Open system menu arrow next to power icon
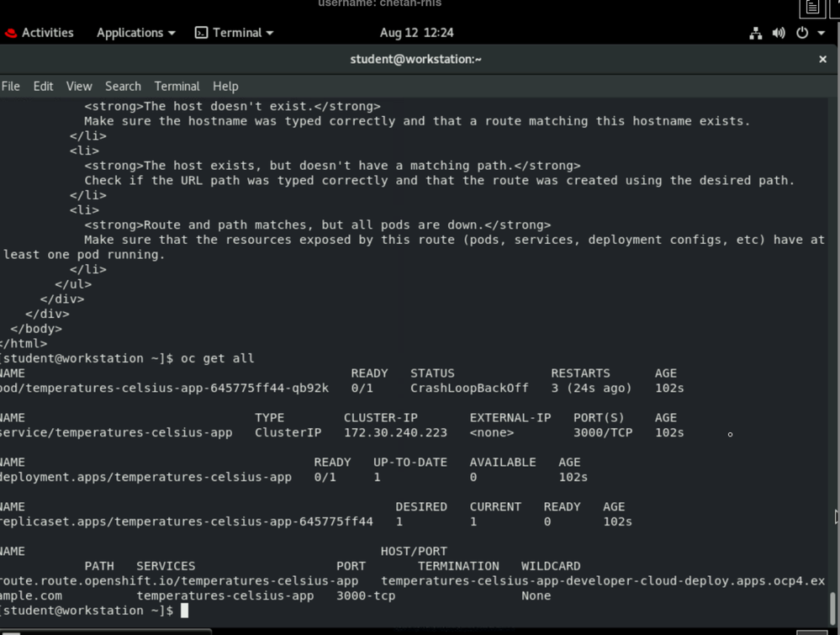Image resolution: width=840 pixels, height=635 pixels. (x=822, y=33)
